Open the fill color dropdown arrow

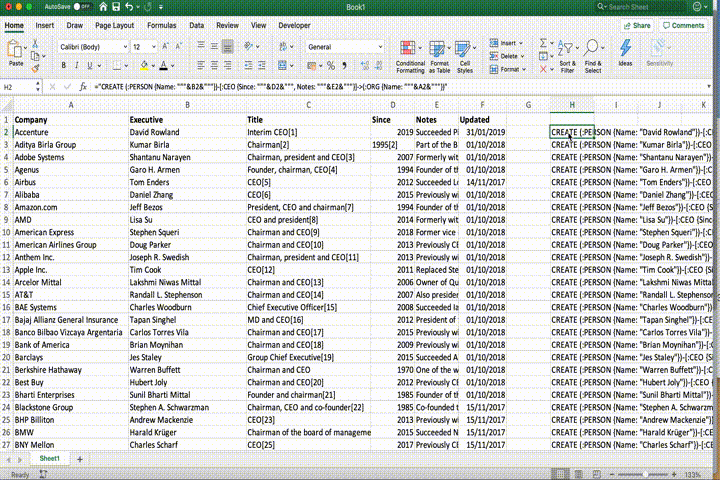point(153,66)
